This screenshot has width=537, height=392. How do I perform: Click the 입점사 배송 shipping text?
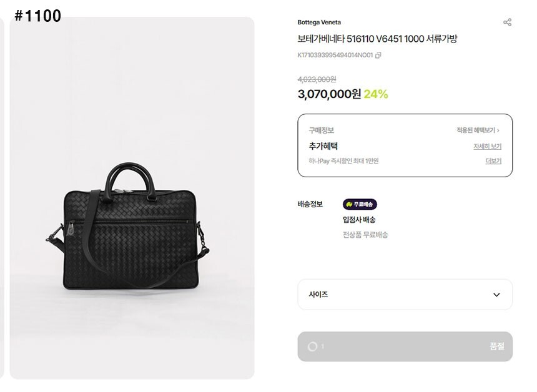point(359,220)
